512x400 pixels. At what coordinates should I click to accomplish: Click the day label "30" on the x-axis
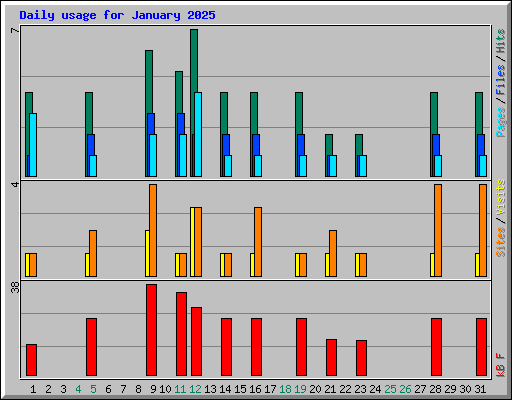465,389
